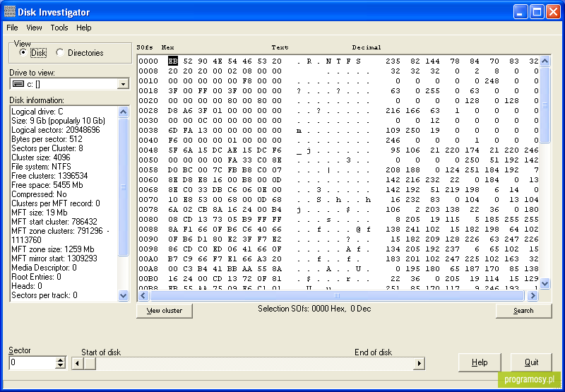Open the View menu
This screenshot has width=565, height=392.
click(34, 28)
